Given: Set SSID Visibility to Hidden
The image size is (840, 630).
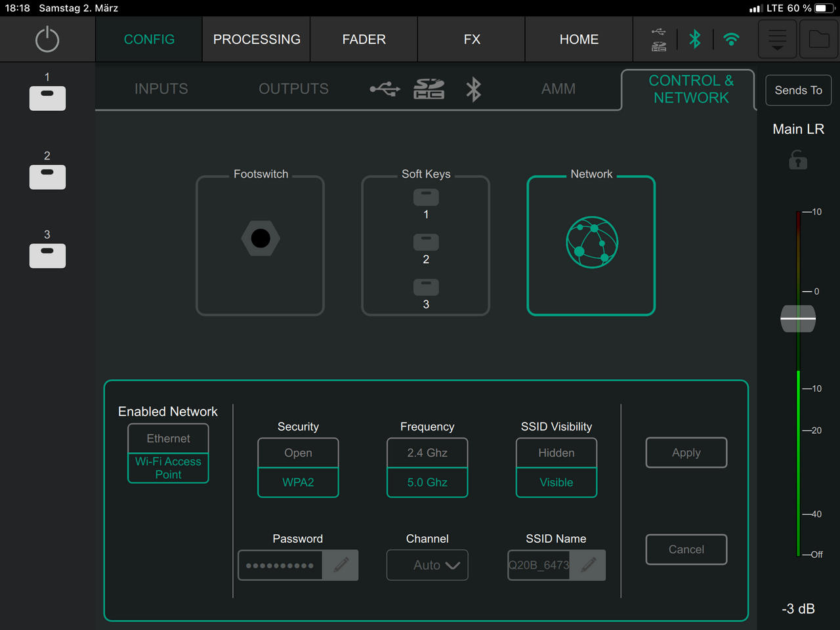Looking at the screenshot, I should click(556, 453).
